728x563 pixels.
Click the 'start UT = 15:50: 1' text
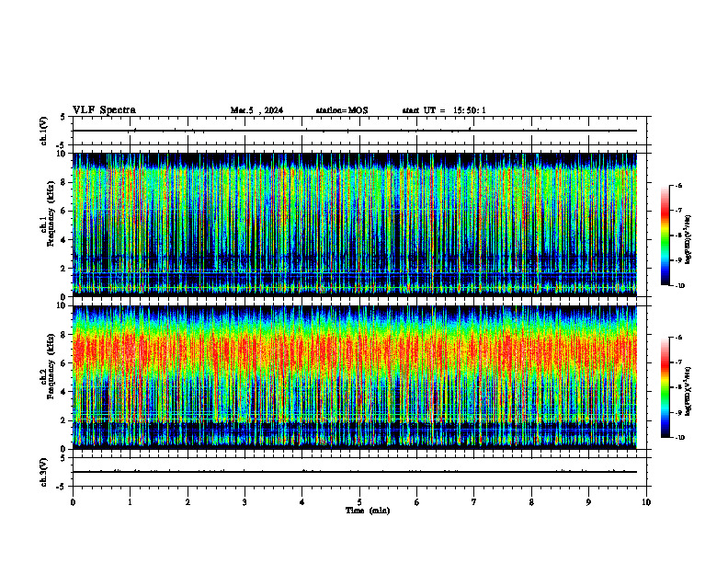[x=444, y=110]
